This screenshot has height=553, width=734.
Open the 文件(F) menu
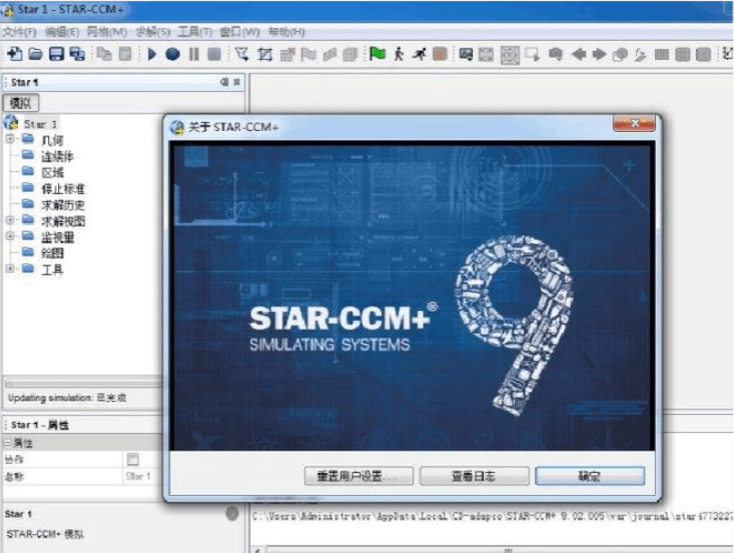[19, 32]
